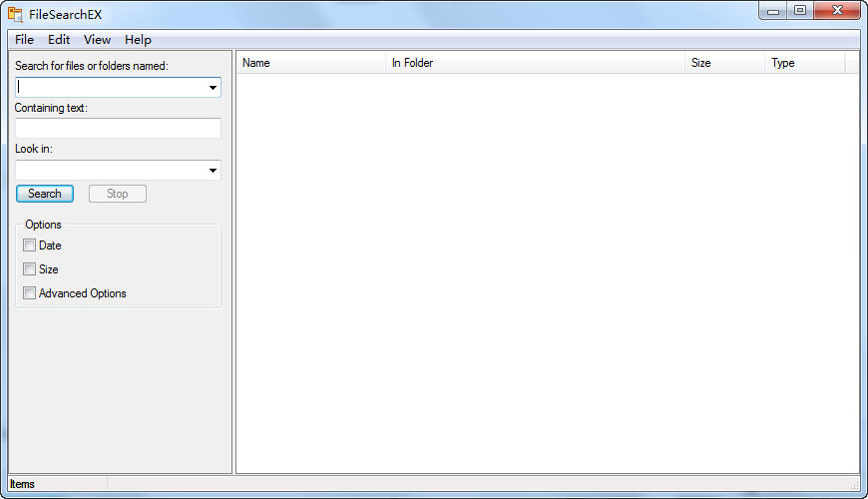Screen dimensions: 868x499
Task: Open the Edit menu
Action: [x=59, y=40]
